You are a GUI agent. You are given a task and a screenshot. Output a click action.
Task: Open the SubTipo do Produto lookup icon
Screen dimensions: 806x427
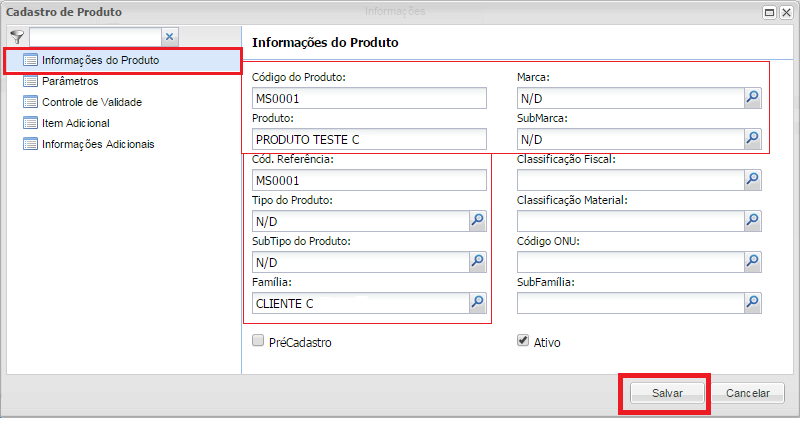(x=478, y=262)
